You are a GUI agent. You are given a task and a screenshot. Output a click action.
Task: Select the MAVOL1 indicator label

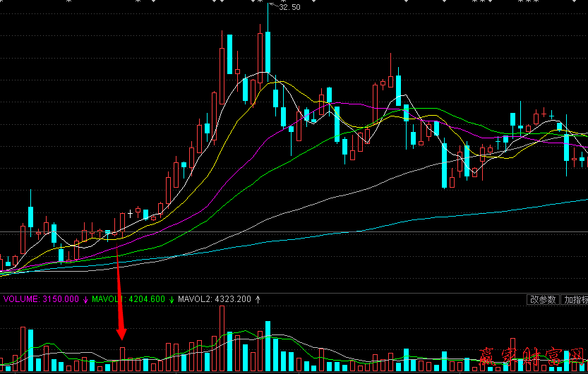[x=128, y=299]
